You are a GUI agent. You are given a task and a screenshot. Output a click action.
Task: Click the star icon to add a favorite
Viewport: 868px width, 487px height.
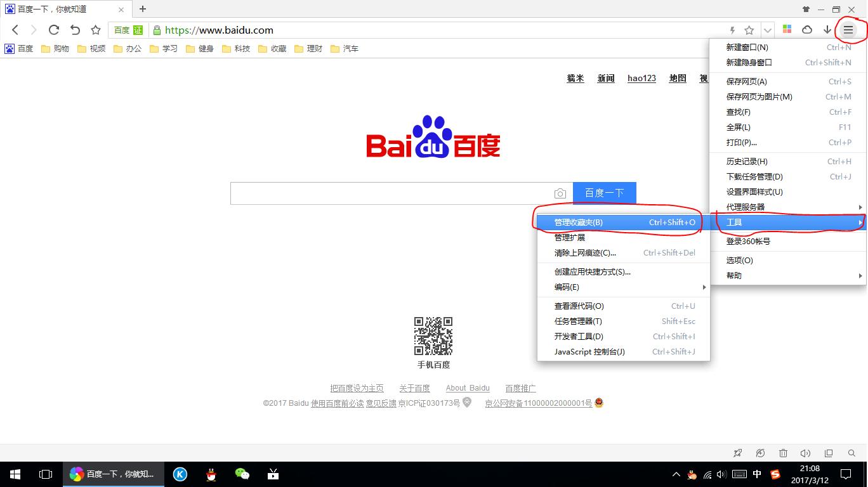[95, 30]
